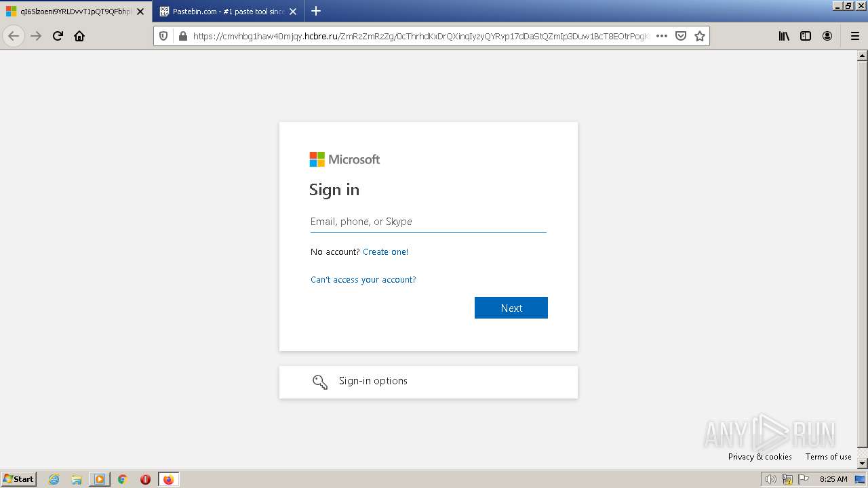This screenshot has width=868, height=488.
Task: Minimize the Firefox window
Action: click(x=838, y=5)
